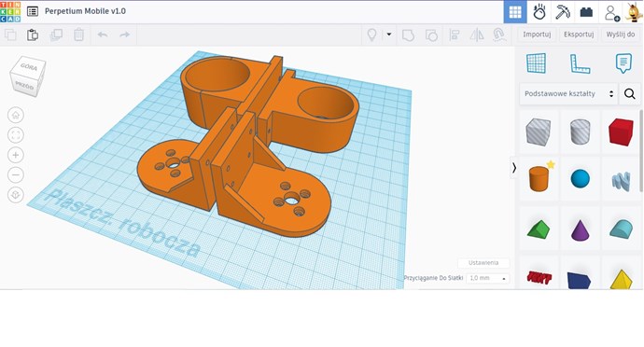Click the Ustawienia settings button

(x=483, y=263)
